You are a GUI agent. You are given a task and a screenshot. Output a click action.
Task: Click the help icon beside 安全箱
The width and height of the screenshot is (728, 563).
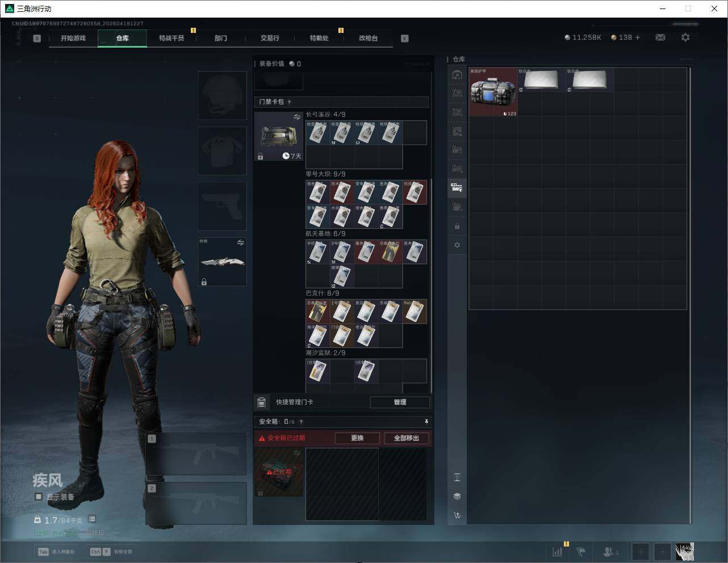pyautogui.click(x=301, y=422)
